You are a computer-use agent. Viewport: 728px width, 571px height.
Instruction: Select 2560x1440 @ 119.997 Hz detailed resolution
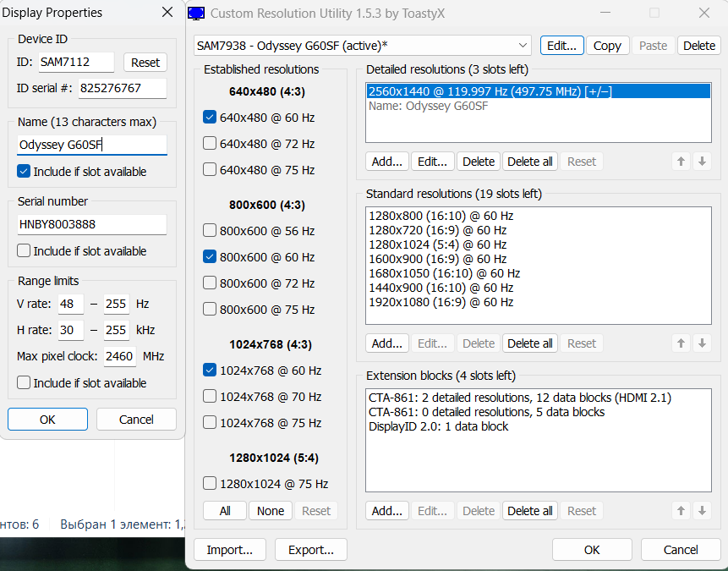pyautogui.click(x=539, y=91)
